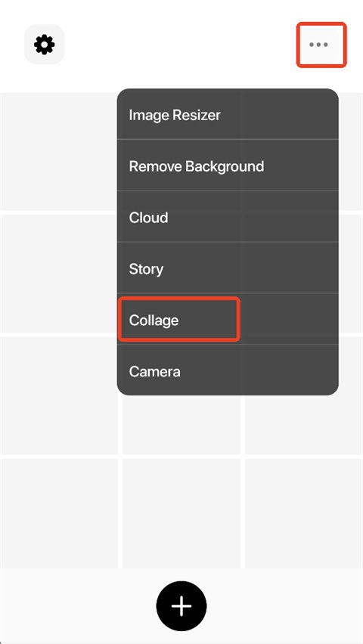Screen dimensions: 363x644
Task: Select Remove Background menu option
Action: 228,166
